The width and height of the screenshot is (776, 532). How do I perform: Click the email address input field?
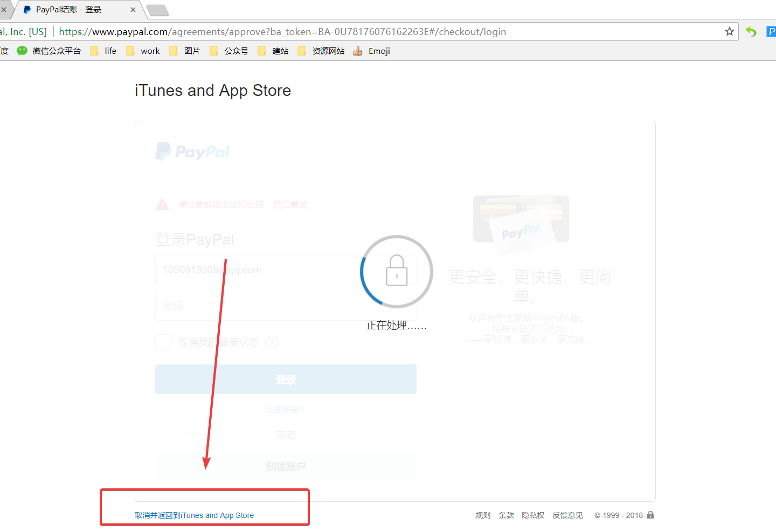[x=286, y=270]
